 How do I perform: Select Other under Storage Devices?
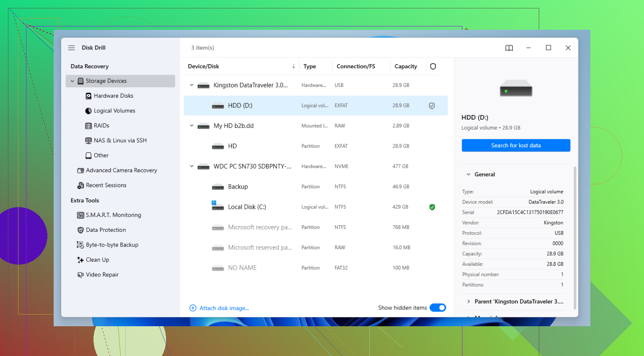101,156
